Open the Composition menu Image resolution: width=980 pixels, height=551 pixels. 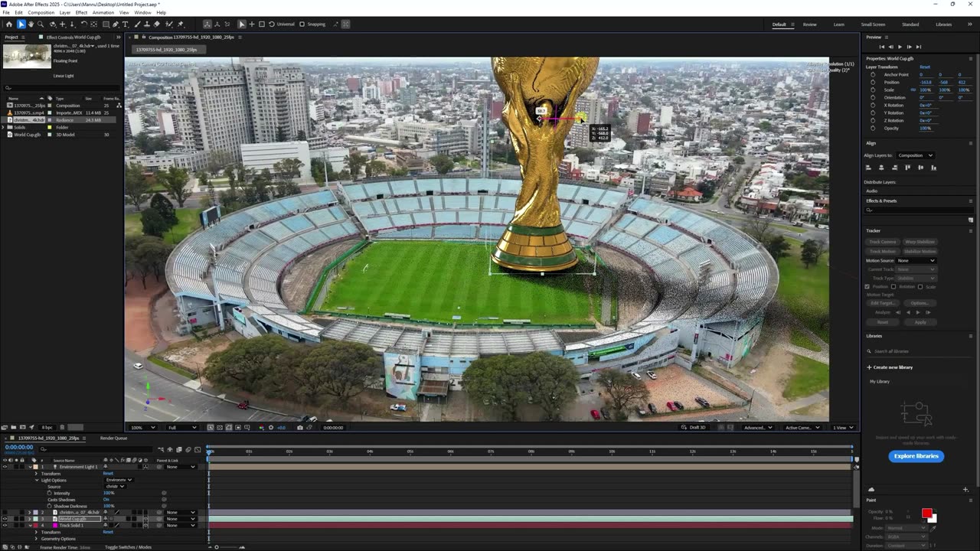tap(41, 12)
